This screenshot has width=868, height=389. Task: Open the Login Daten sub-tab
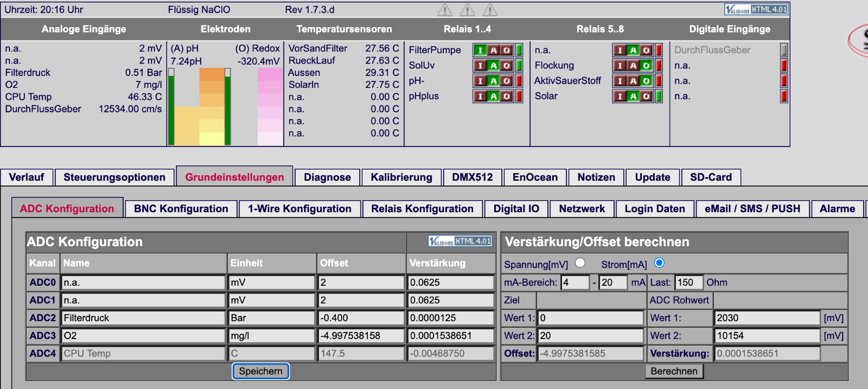pos(655,209)
